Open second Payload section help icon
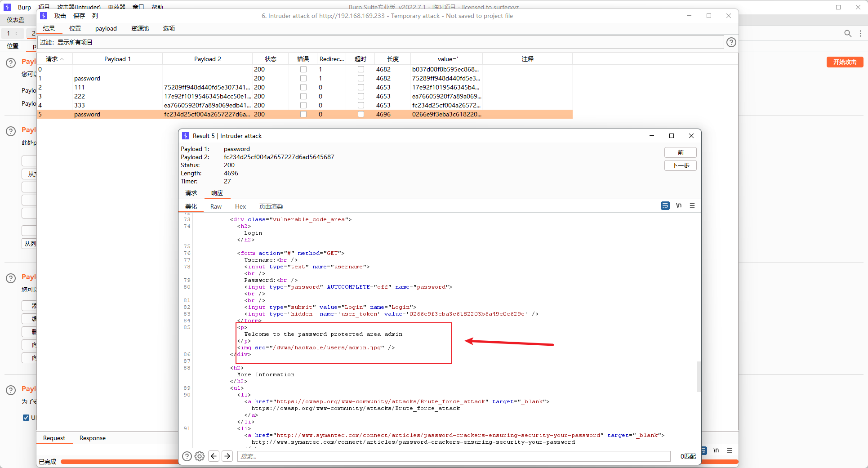Viewport: 868px width, 468px height. 11,131
